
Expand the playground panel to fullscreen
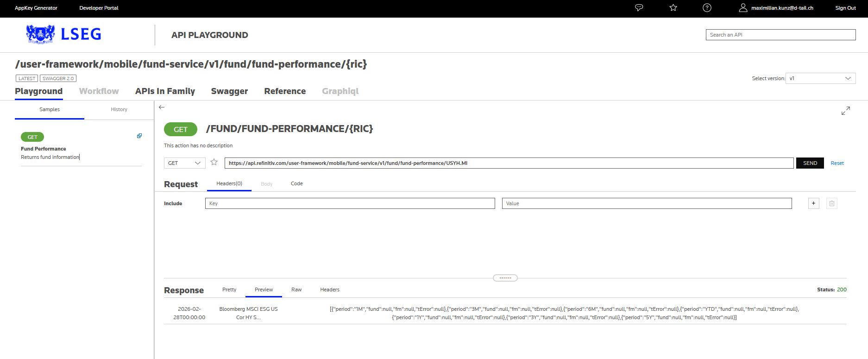pyautogui.click(x=846, y=111)
